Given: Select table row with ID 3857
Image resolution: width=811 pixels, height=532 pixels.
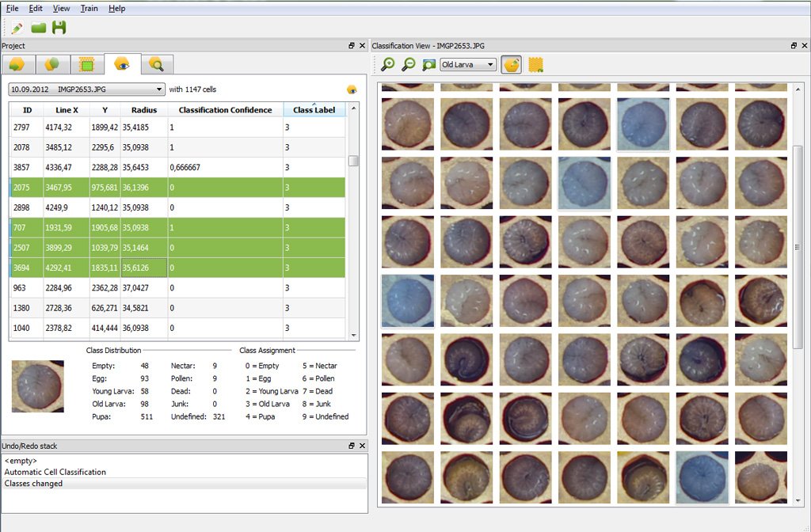Looking at the screenshot, I should click(22, 168).
